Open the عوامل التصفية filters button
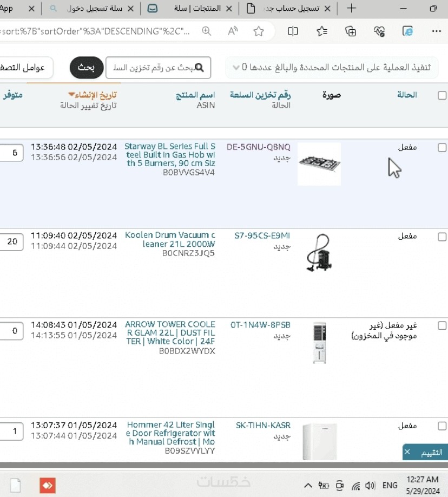 (25, 67)
